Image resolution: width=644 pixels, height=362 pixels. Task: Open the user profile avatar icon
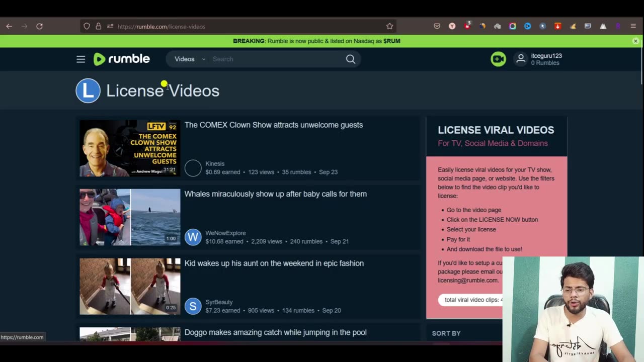click(x=521, y=59)
